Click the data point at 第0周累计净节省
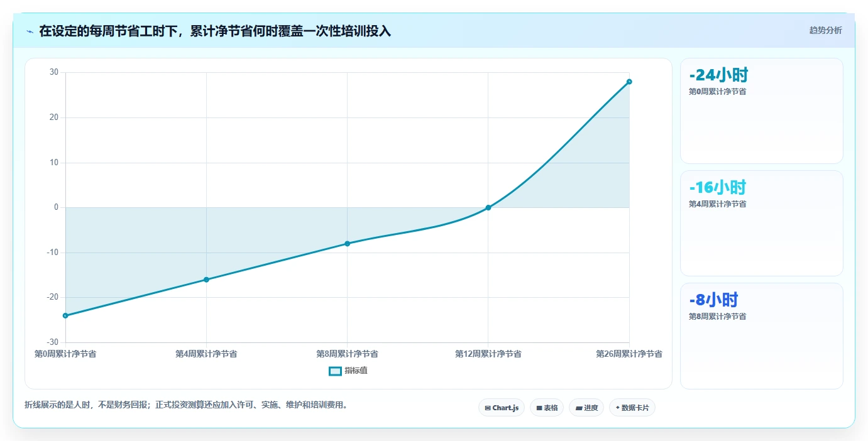Screen dimensions: 868x441 65,315
